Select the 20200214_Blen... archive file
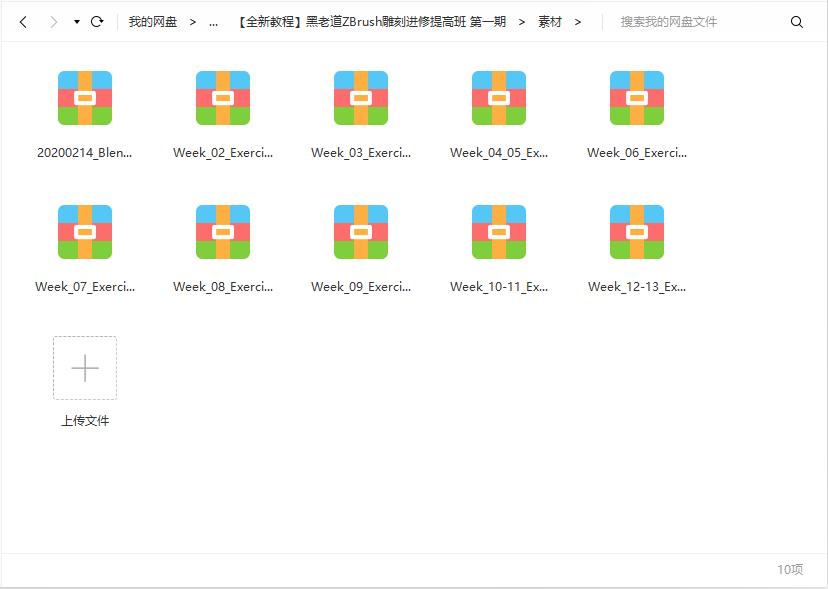 point(85,98)
